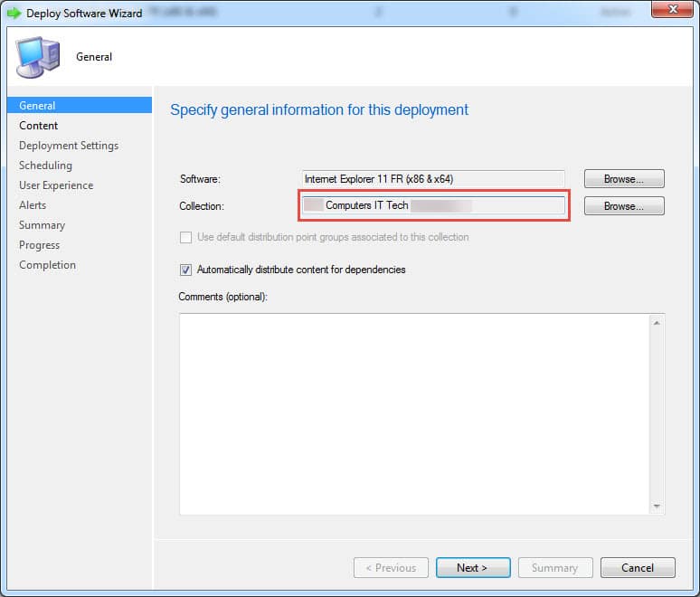Click the Previous button

391,567
